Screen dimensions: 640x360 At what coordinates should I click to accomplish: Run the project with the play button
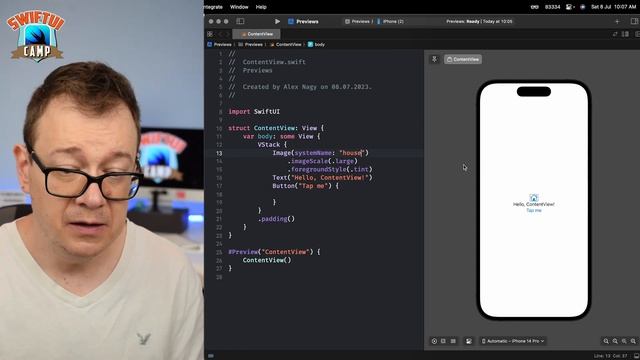[x=277, y=21]
